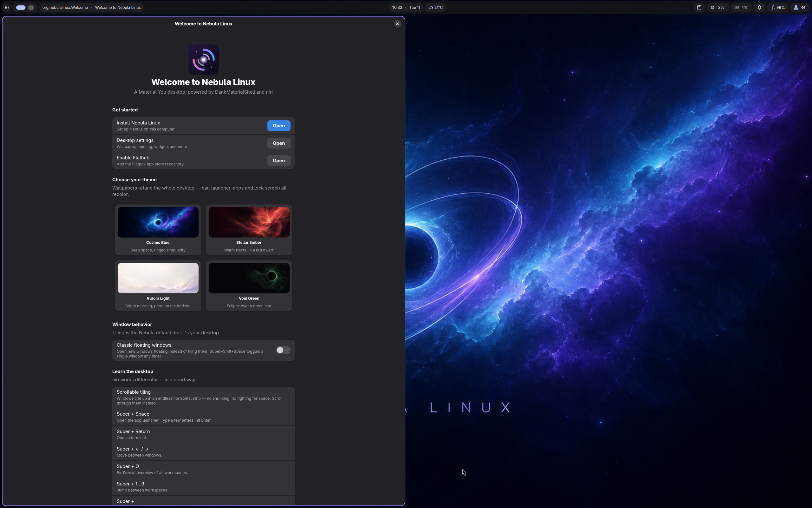812x508 pixels.
Task: Click 'Eclipse over a green sea' caption
Action: (x=249, y=306)
